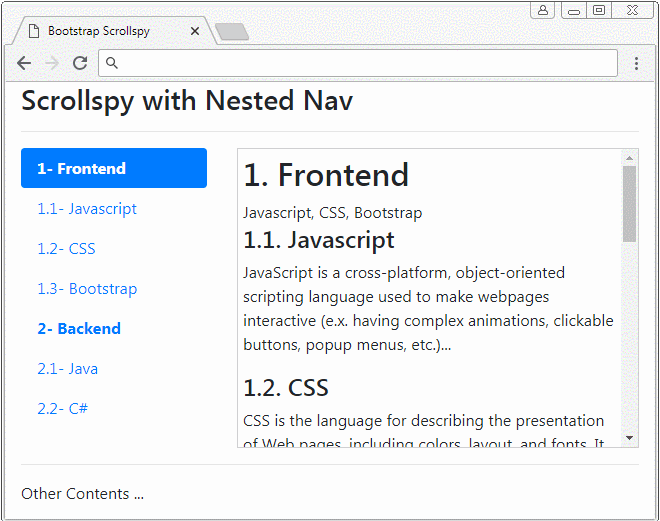Jump to the 2.2- C# section link
This screenshot has height=521, width=660.
click(x=62, y=409)
